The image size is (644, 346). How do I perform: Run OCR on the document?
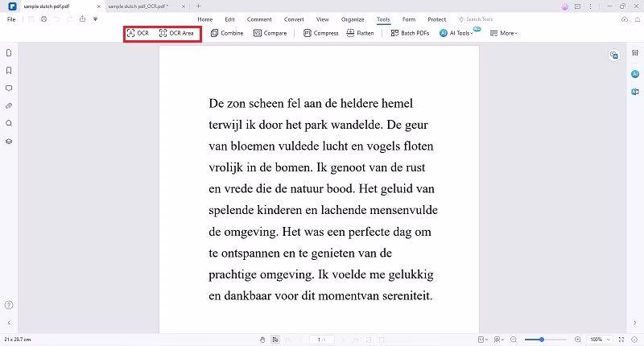138,33
